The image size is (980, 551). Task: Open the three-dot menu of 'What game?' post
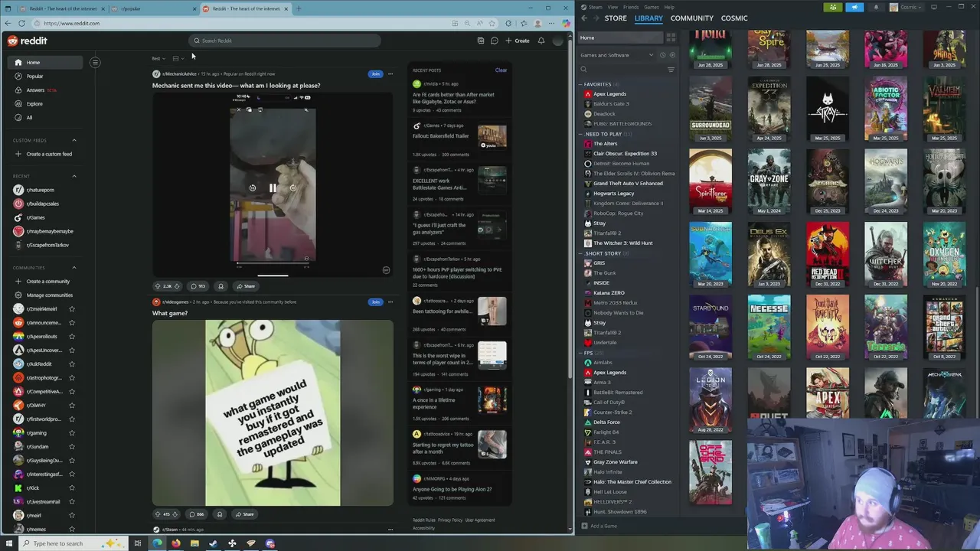pyautogui.click(x=390, y=302)
